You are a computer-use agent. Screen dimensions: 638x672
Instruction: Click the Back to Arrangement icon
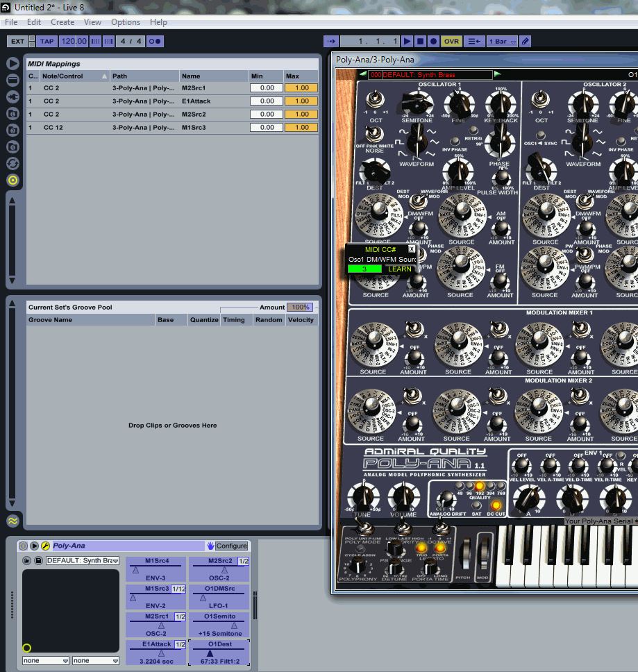(474, 41)
